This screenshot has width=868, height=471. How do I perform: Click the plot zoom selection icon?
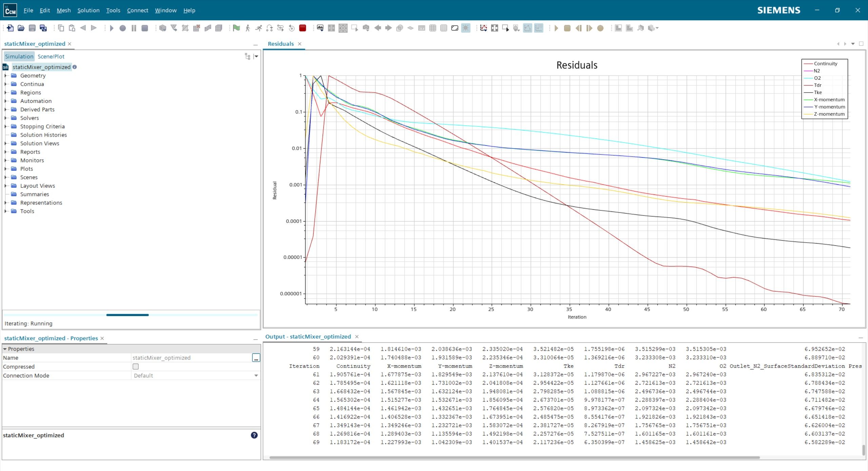(x=506, y=28)
